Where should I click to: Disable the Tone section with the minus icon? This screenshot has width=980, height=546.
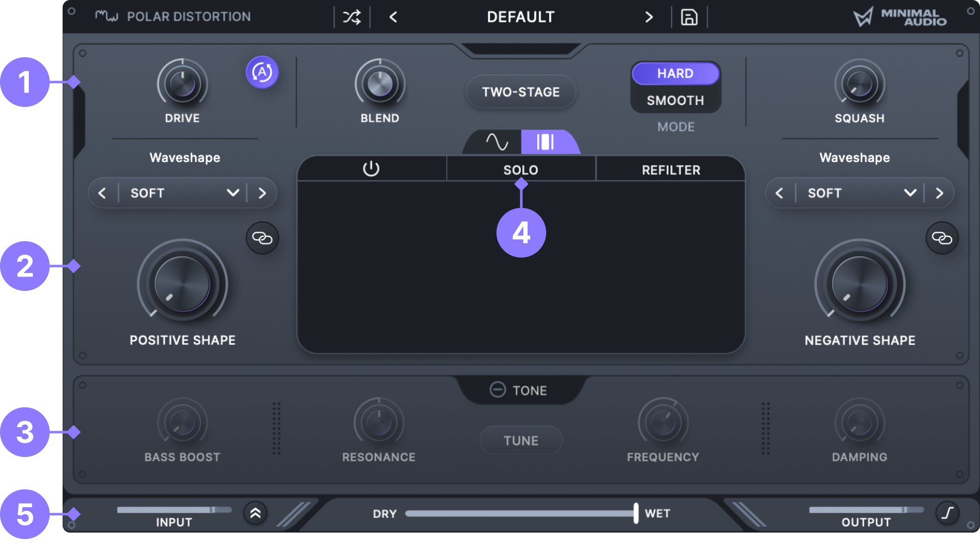497,389
